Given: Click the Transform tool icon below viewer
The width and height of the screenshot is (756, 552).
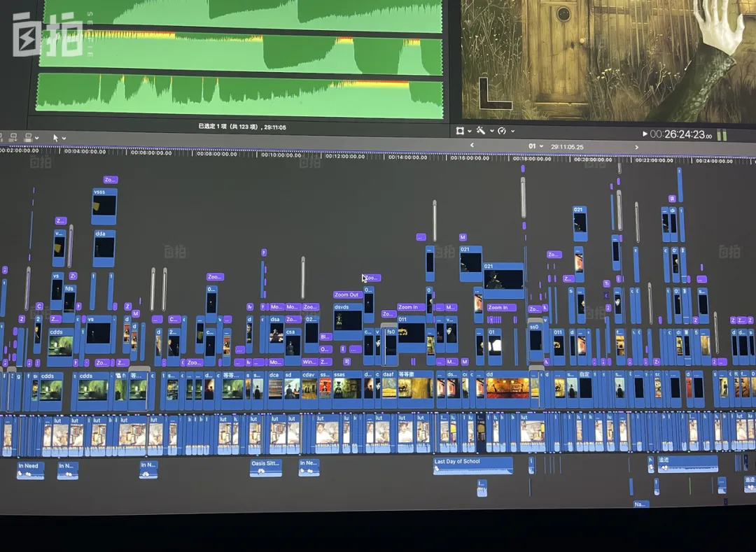Looking at the screenshot, I should click(x=460, y=131).
